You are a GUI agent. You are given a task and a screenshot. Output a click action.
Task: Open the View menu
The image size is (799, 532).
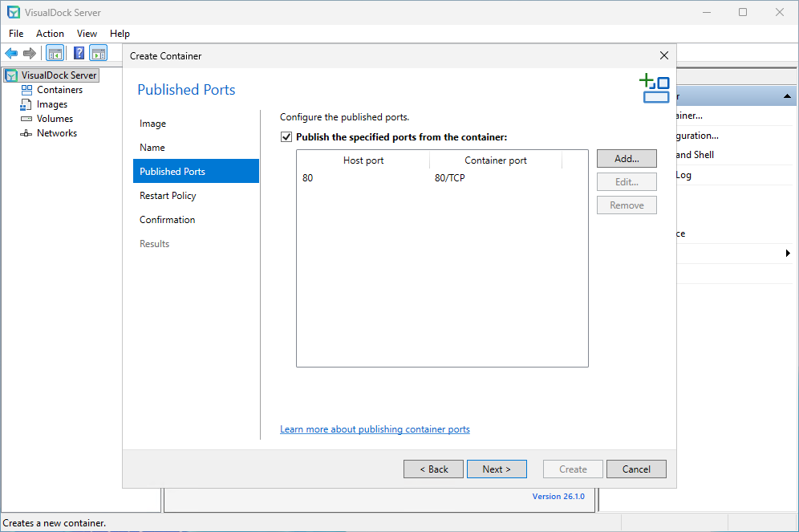(87, 34)
